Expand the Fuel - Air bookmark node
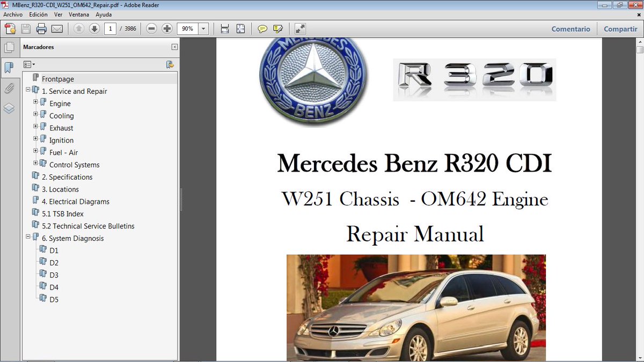This screenshot has width=644, height=362. click(x=35, y=151)
